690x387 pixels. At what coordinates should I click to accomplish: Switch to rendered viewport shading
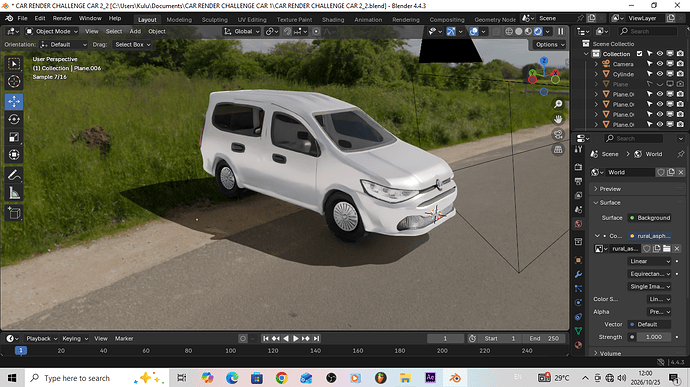tap(538, 31)
